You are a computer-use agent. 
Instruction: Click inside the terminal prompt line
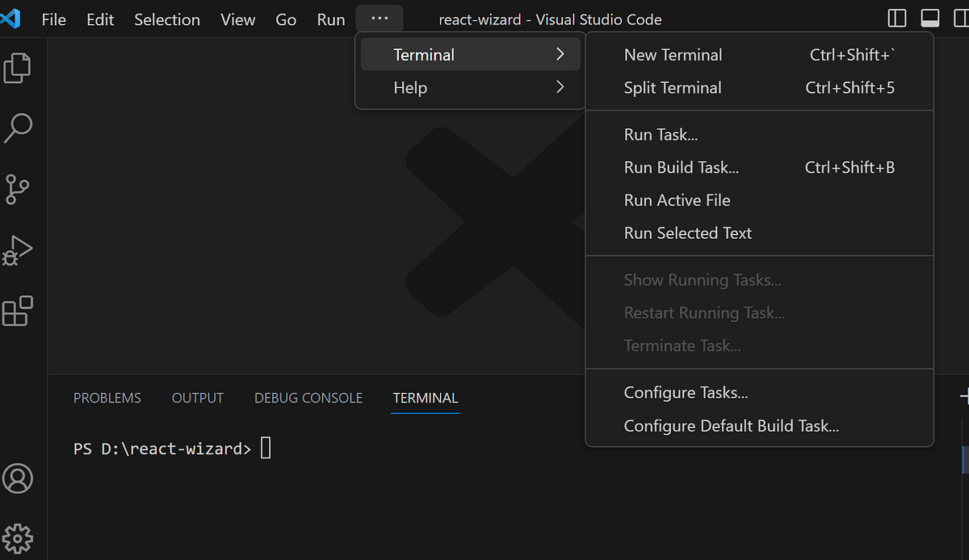[266, 448]
